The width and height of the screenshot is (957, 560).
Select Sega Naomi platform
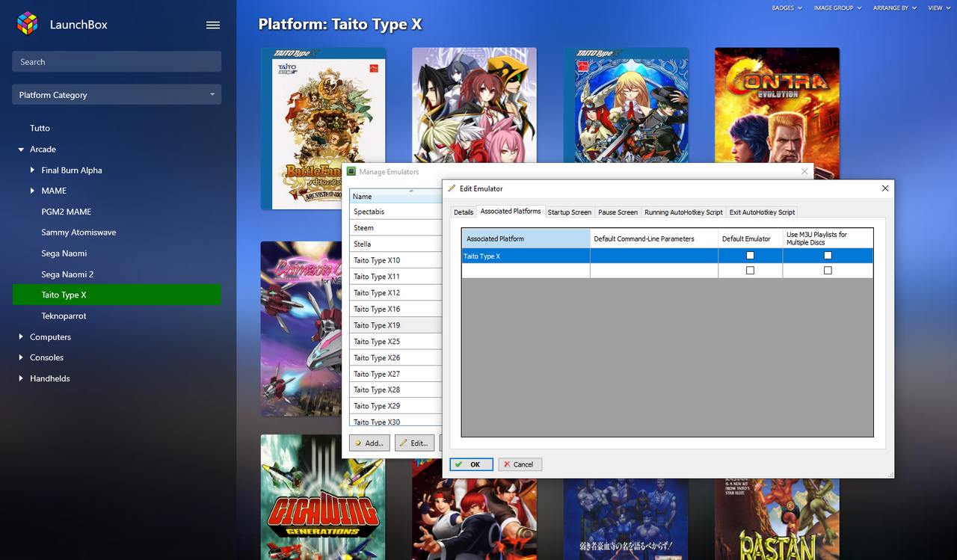pos(64,253)
